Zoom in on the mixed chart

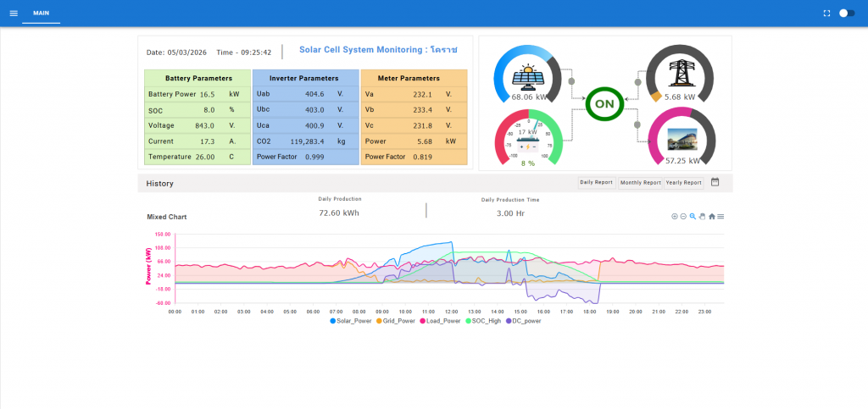point(675,217)
